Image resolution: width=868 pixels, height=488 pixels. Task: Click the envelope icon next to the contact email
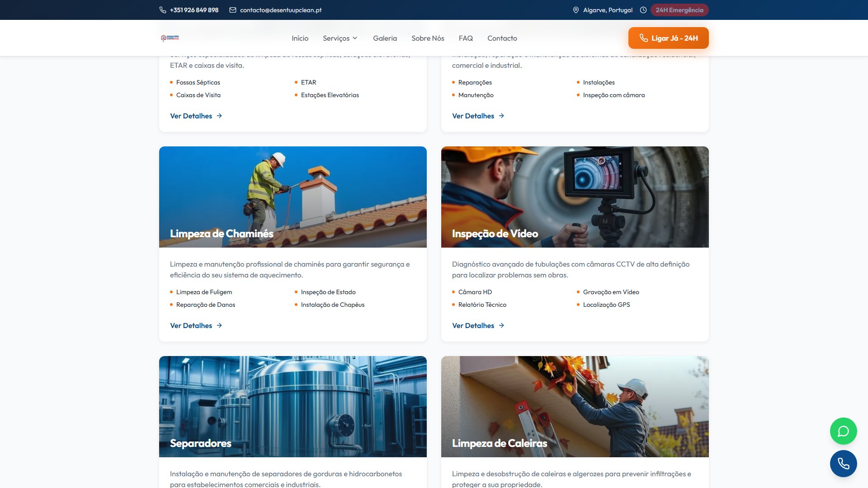[233, 10]
